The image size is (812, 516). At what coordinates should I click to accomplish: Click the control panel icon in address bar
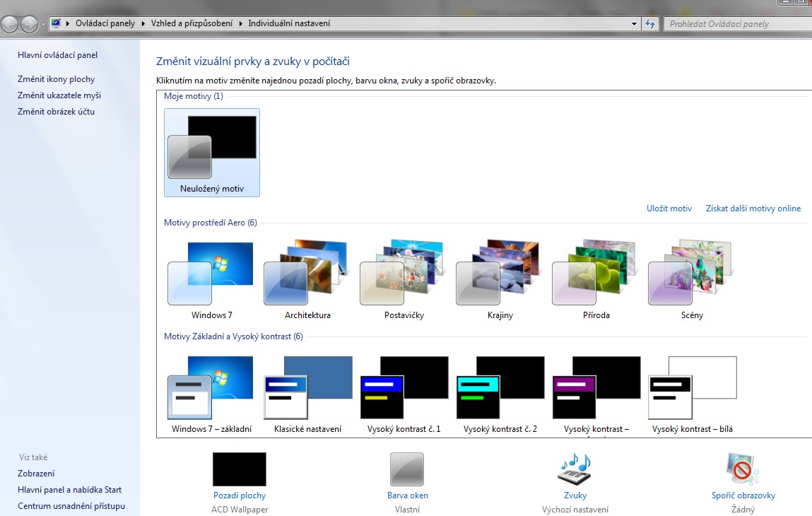(x=56, y=23)
